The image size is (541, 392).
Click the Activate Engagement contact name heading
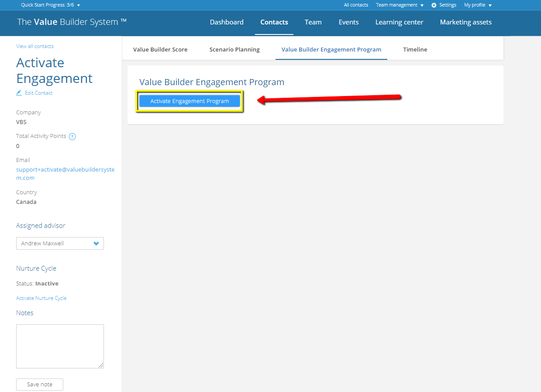55,70
